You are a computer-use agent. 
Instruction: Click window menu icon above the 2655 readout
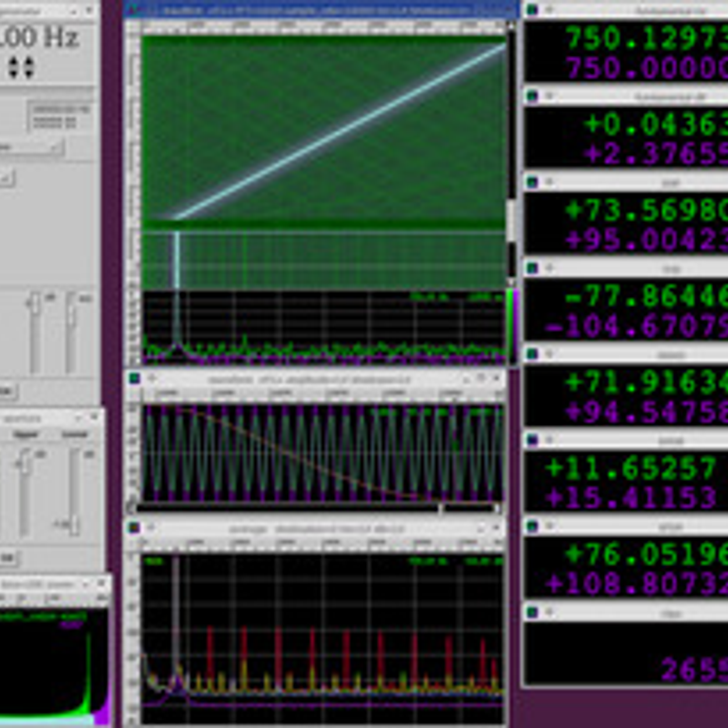coord(532,612)
